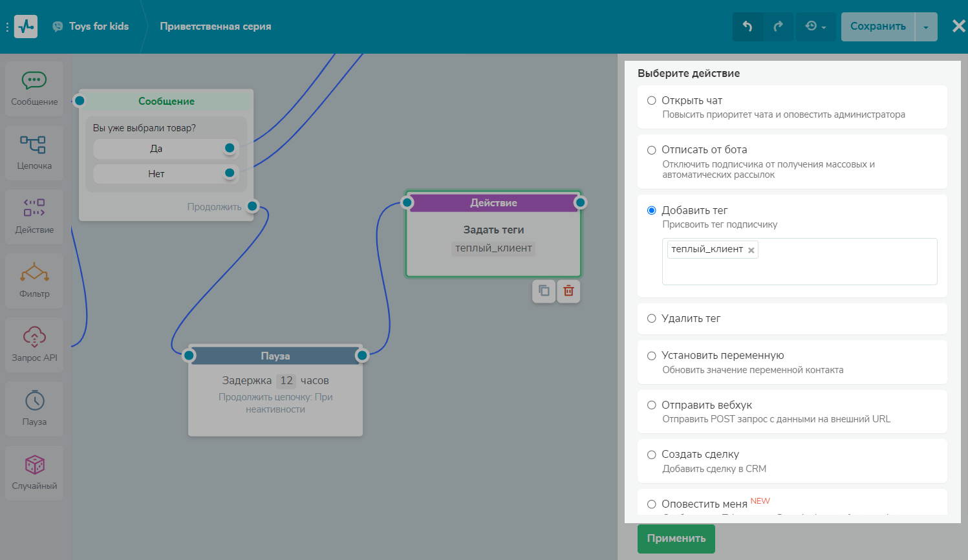Duplicate the Действие block with copy icon
968x560 pixels.
tap(544, 291)
